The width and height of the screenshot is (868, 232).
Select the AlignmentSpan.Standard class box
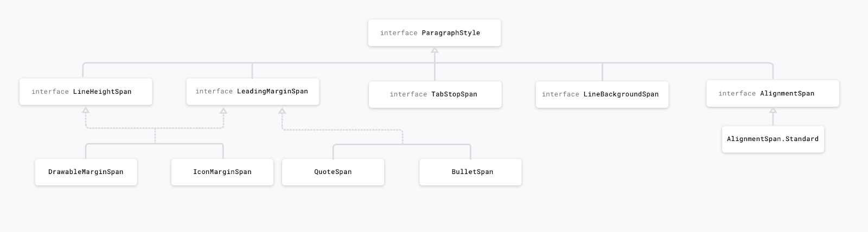pyautogui.click(x=773, y=139)
